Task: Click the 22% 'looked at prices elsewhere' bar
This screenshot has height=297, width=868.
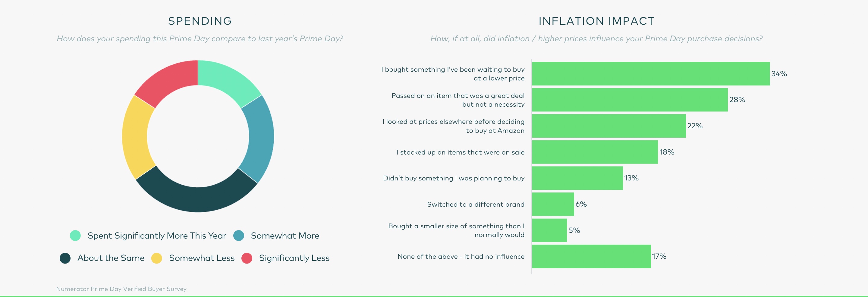Action: tap(609, 126)
